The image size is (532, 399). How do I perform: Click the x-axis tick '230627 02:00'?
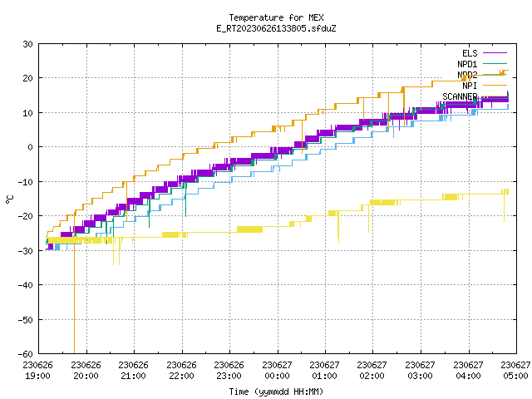[372, 371]
